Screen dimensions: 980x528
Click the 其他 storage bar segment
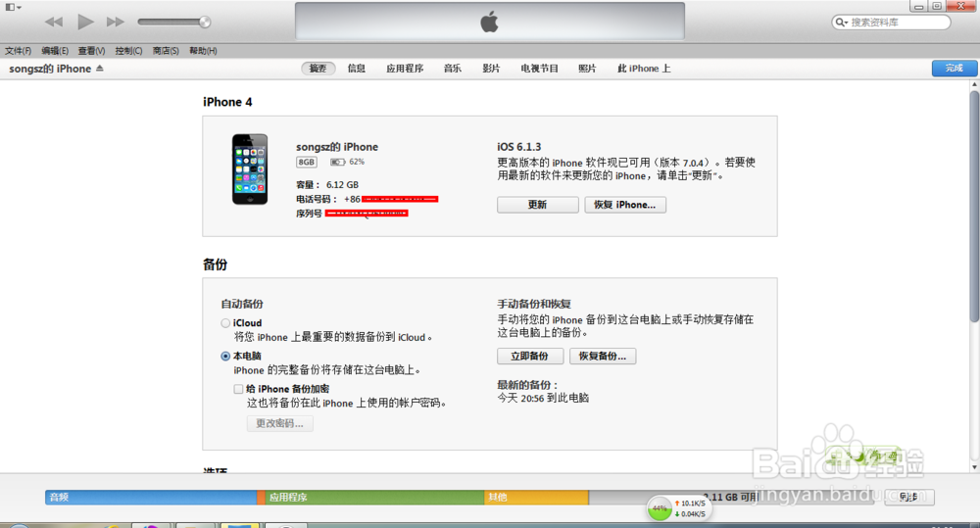[x=536, y=498]
